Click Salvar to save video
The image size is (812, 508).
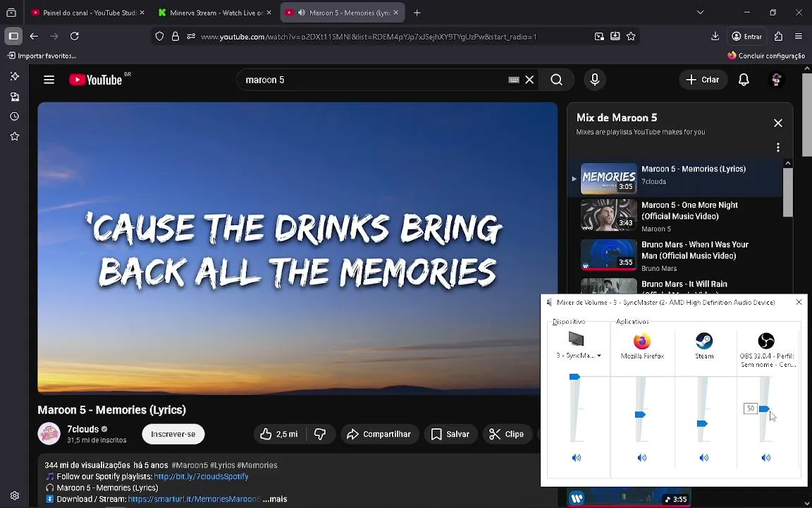click(x=450, y=435)
